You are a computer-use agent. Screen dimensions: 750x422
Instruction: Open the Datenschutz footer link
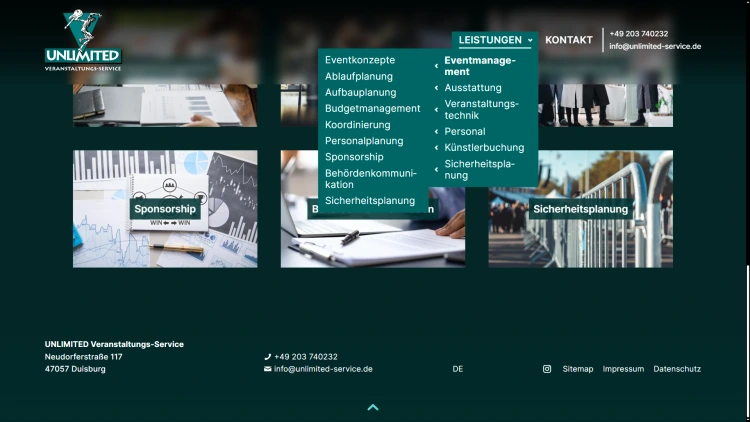(x=677, y=369)
